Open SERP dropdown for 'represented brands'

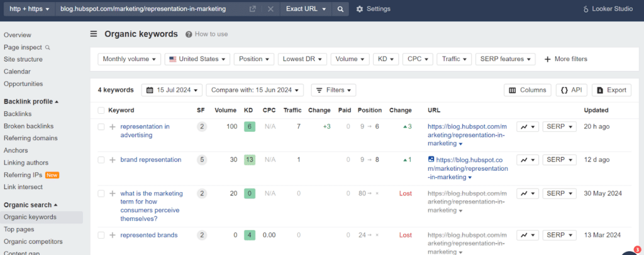(x=559, y=236)
